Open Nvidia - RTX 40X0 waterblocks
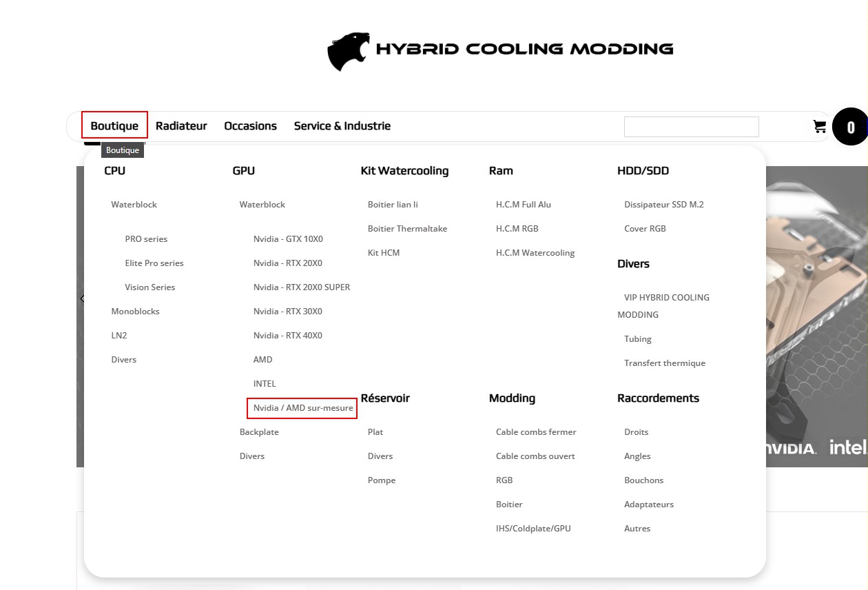The height and width of the screenshot is (590, 868). point(287,336)
